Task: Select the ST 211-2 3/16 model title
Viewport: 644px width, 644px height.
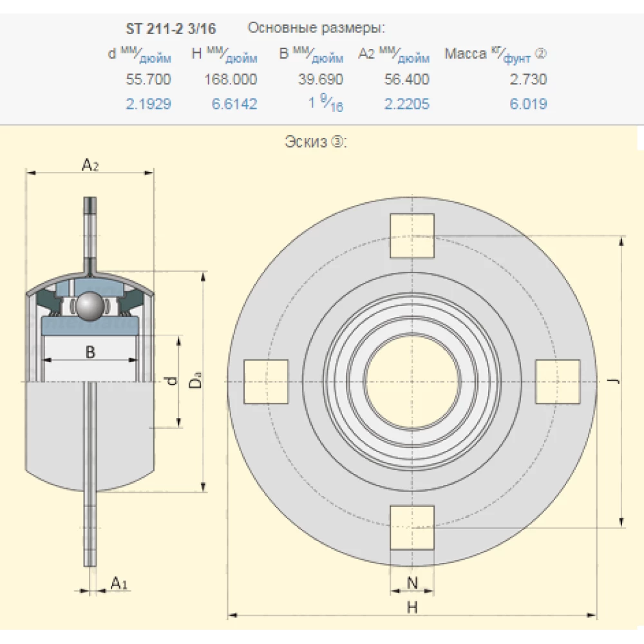Action: tap(171, 29)
